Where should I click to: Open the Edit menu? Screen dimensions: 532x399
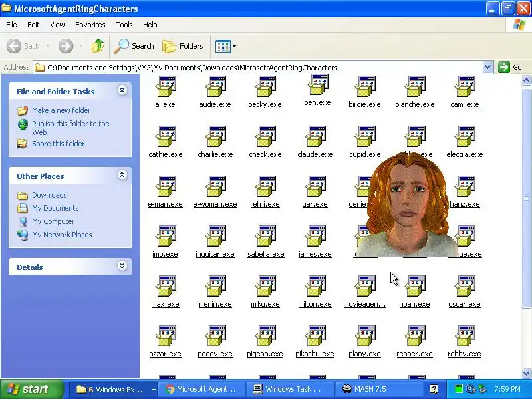coord(33,25)
